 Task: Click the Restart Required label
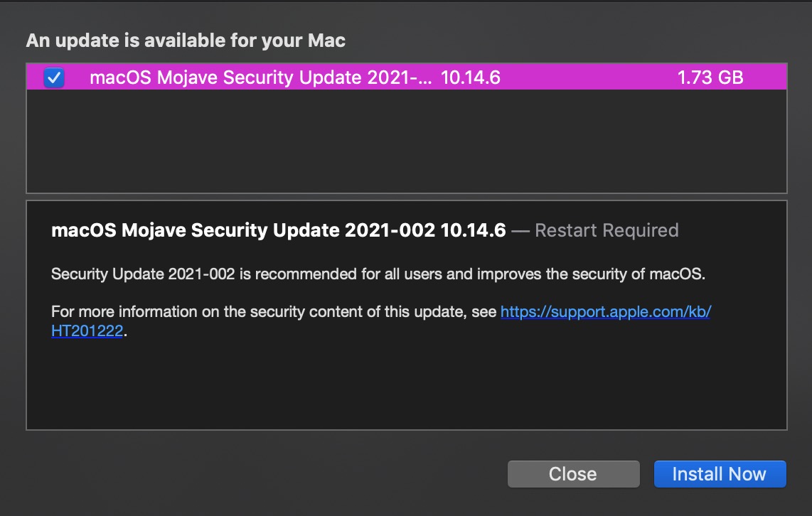point(606,230)
